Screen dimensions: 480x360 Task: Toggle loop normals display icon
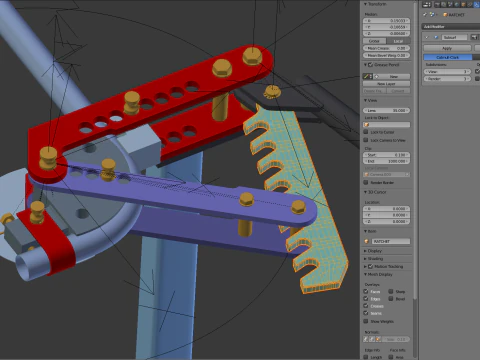tap(372, 339)
